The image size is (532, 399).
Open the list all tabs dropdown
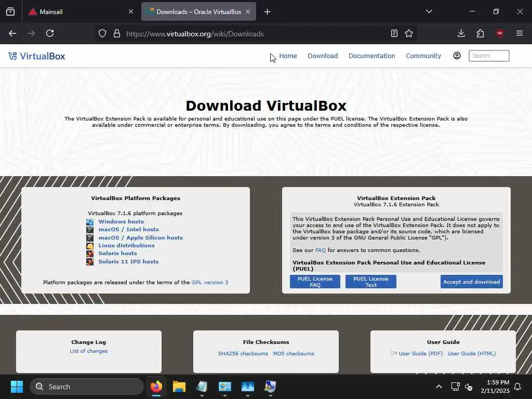[x=429, y=11]
